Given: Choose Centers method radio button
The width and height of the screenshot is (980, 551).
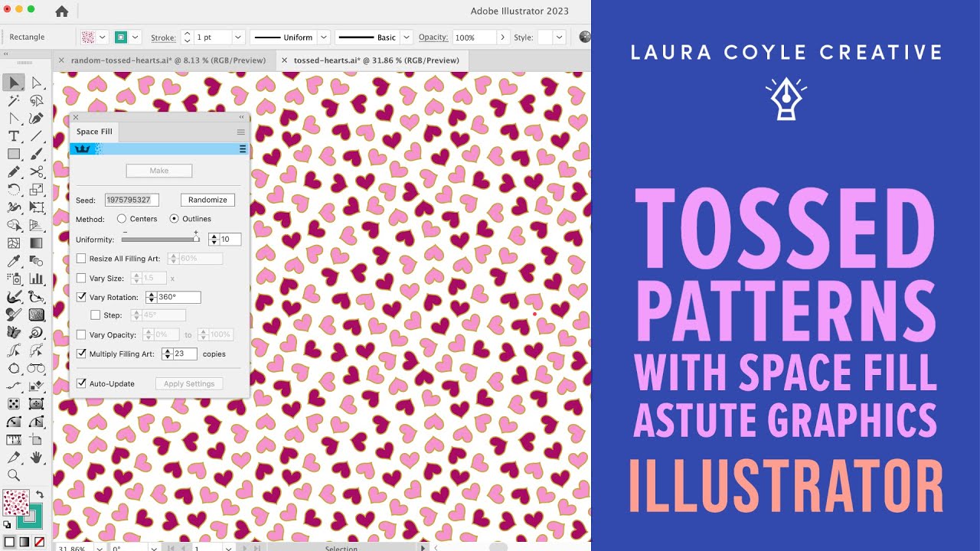Looking at the screenshot, I should (x=122, y=219).
